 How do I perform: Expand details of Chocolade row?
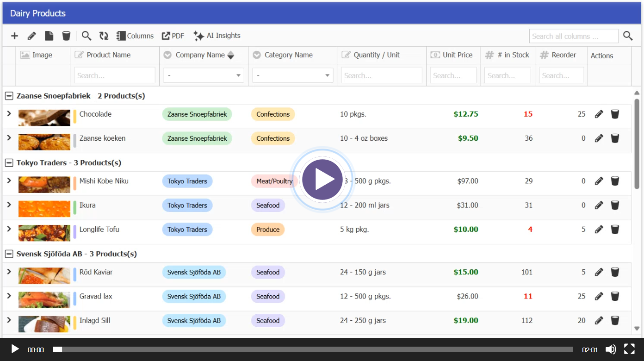pos(9,113)
